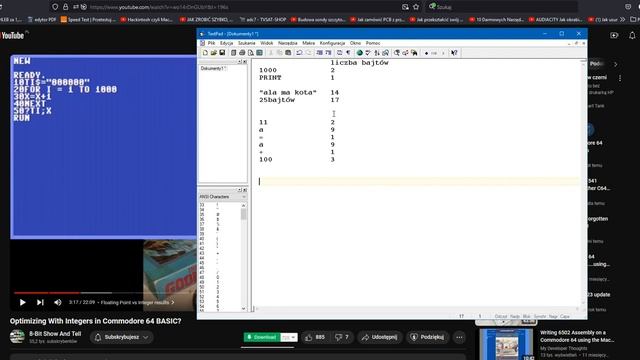Open YouTube notifications bell
Image resolution: width=640 pixels, height=360 pixels.
[x=632, y=36]
